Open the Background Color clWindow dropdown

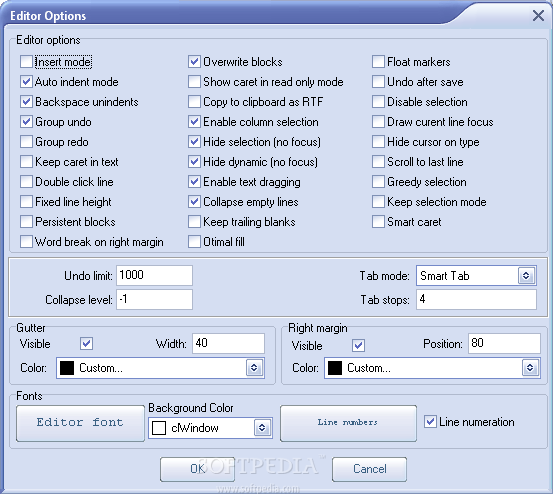coord(262,428)
